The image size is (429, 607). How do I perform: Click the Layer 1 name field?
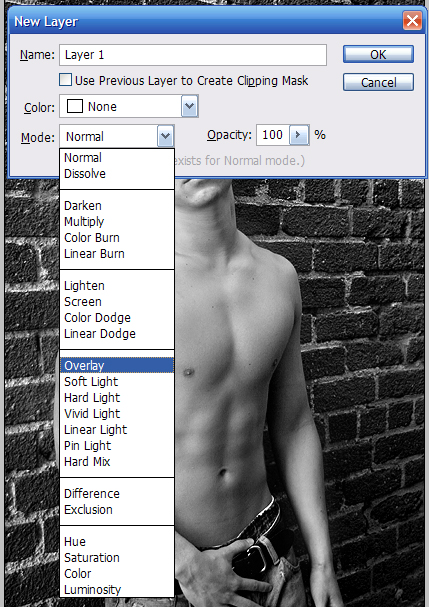[193, 55]
